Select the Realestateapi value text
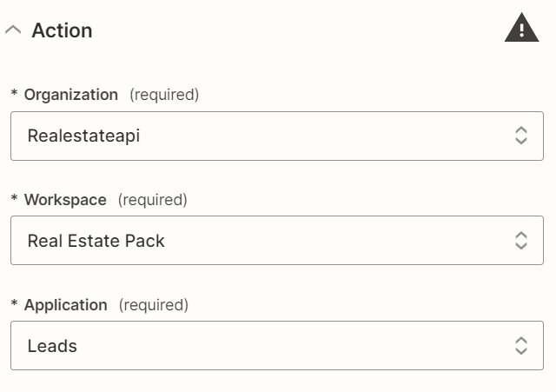Screen dimensions: 556x392 tap(83, 136)
